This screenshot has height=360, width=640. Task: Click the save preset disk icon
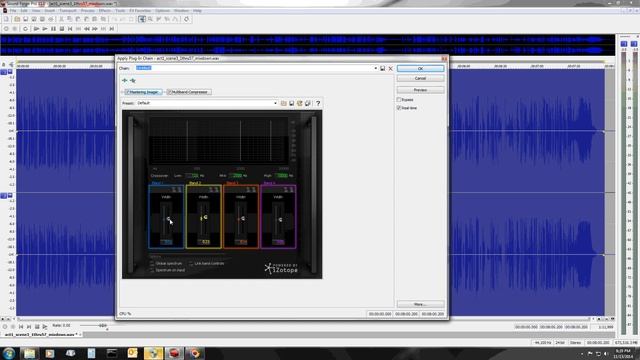[291, 103]
